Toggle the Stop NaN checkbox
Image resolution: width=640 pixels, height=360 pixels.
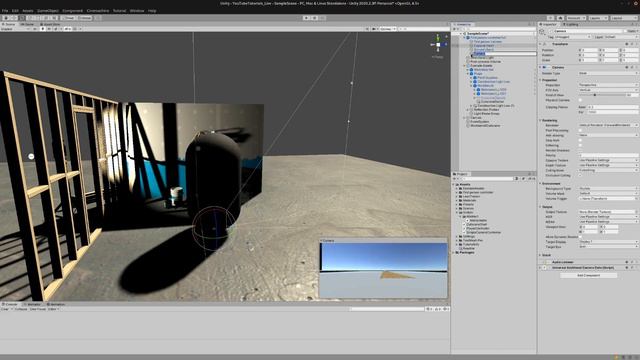coord(580,140)
